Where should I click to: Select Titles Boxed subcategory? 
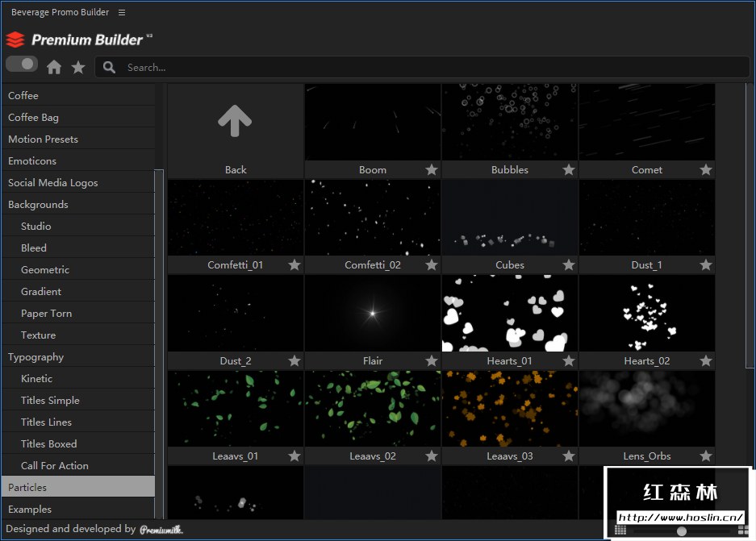point(78,443)
